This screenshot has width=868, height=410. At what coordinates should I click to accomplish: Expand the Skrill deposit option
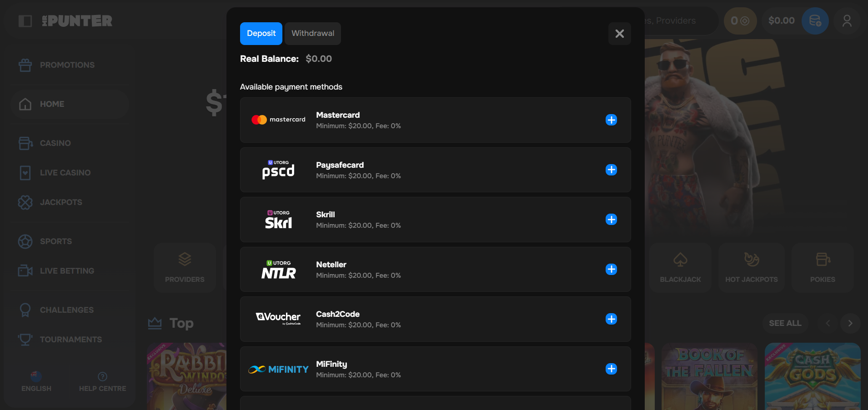[x=611, y=220]
